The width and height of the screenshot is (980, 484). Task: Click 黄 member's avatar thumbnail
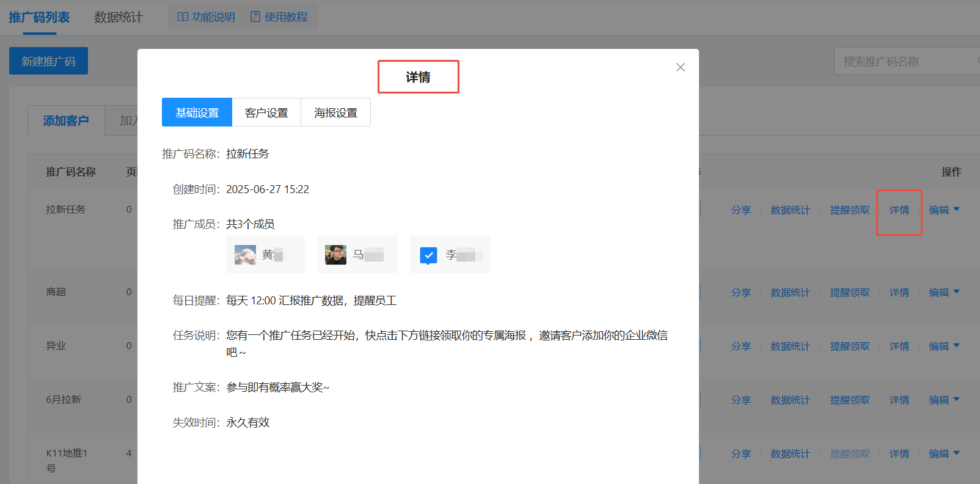[245, 255]
